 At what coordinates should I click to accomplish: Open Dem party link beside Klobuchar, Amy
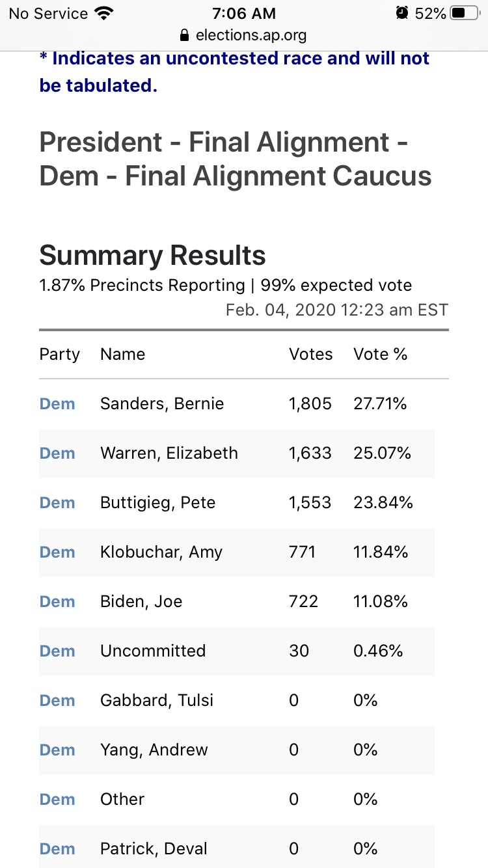tap(57, 552)
